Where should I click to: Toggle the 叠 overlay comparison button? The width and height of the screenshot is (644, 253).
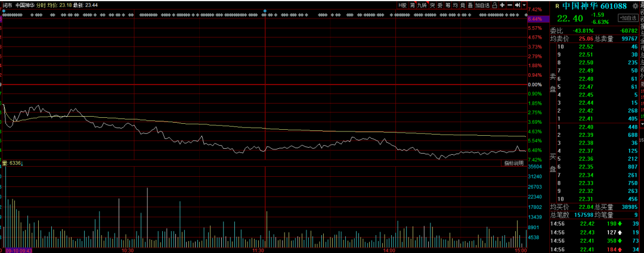click(470, 5)
